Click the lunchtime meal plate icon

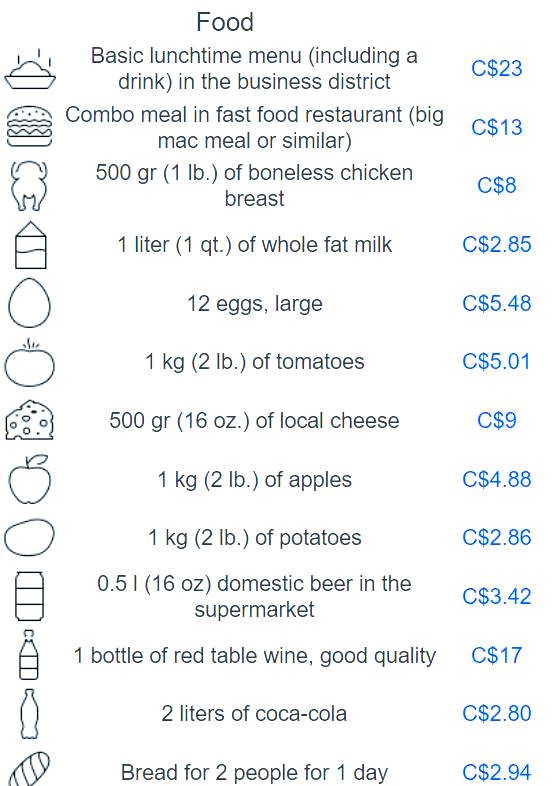30,69
